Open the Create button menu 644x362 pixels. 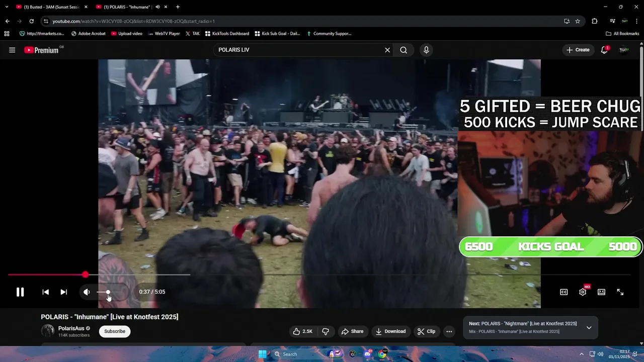tap(578, 50)
